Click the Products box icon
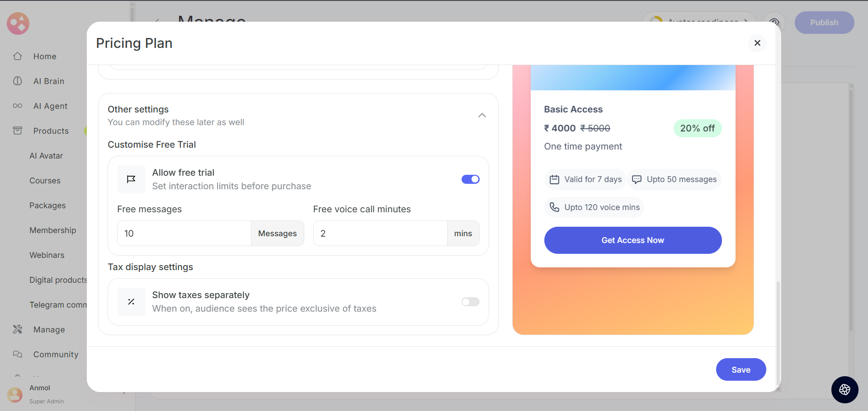Image resolution: width=868 pixels, height=411 pixels. [x=18, y=131]
